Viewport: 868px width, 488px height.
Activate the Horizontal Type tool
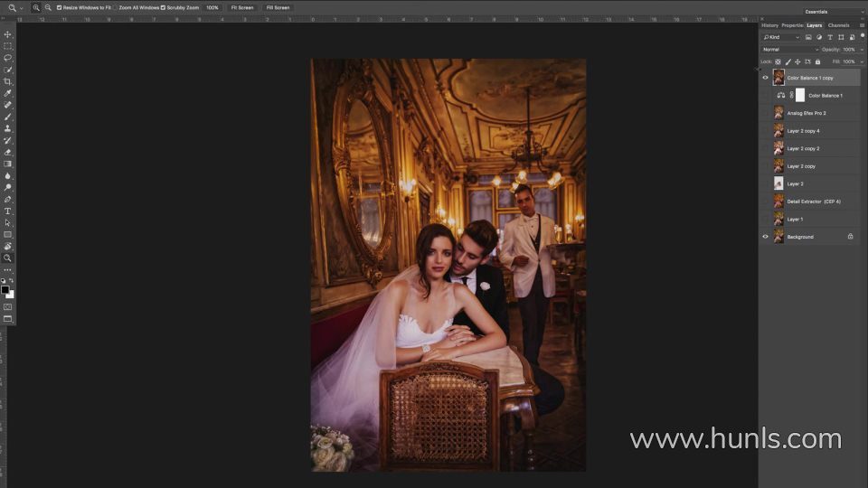(8, 211)
